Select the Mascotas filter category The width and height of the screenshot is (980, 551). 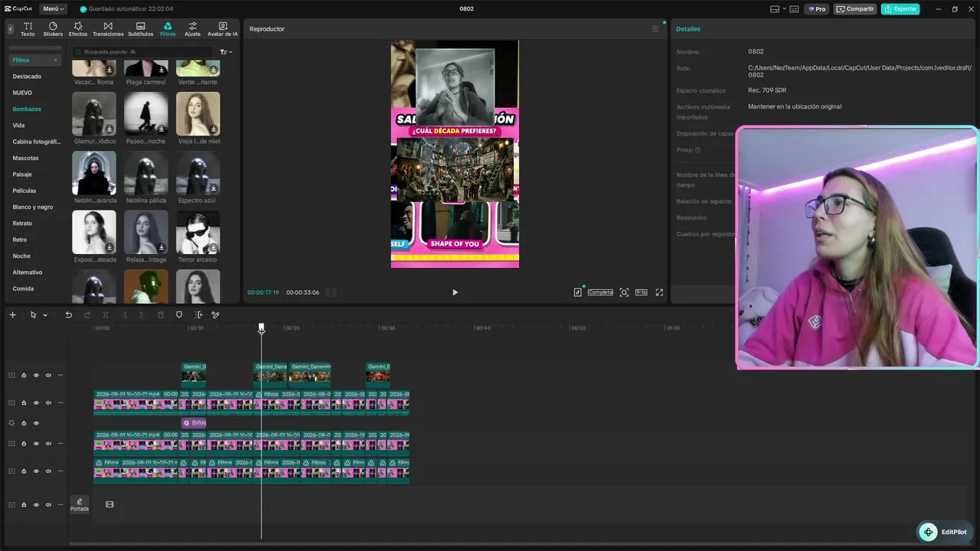click(25, 158)
